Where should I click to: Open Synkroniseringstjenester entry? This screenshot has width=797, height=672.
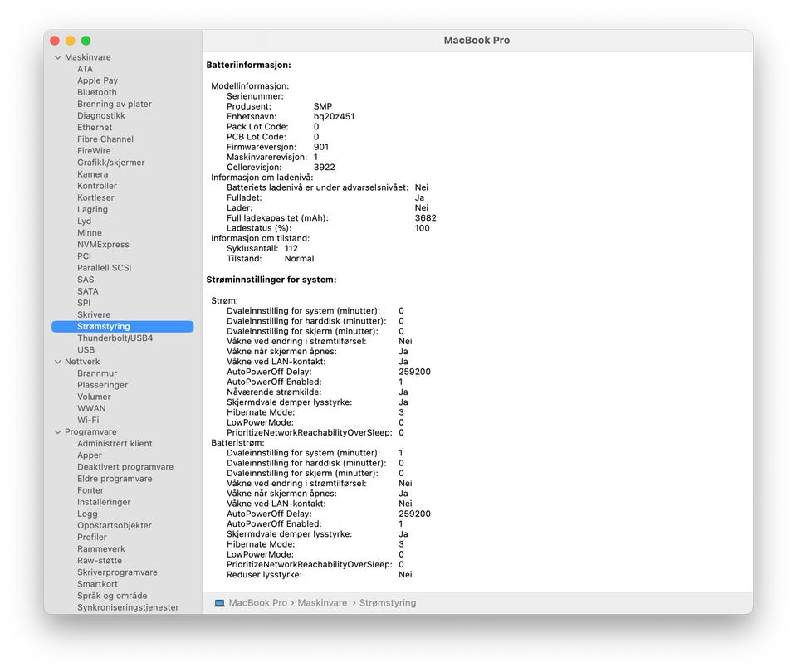tap(128, 606)
